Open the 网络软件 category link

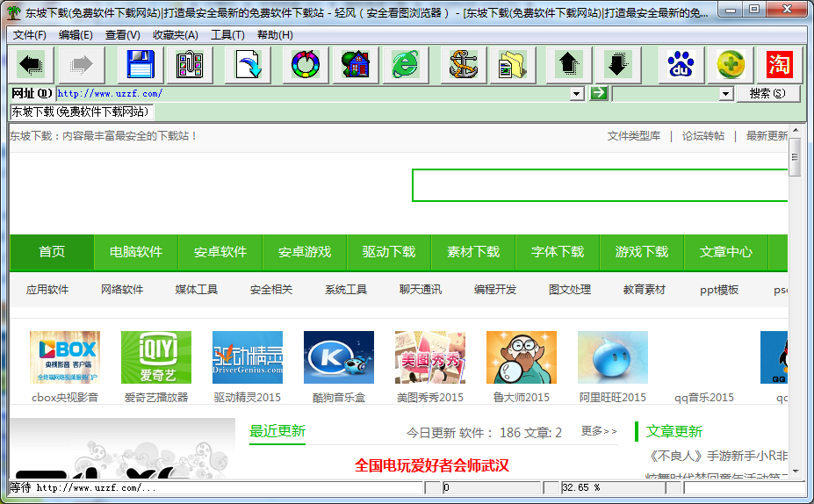coord(122,290)
